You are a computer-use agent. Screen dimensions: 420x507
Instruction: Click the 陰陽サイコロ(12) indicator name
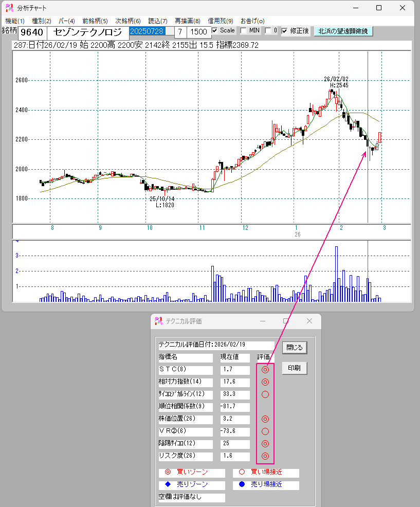point(186,444)
